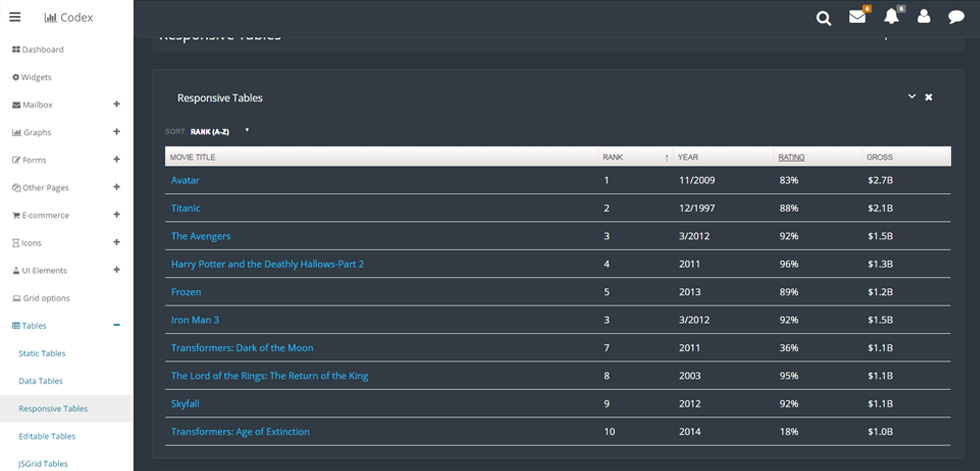Screen dimensions: 980x471
Task: Open the Titanic movie link
Action: pyautogui.click(x=186, y=208)
